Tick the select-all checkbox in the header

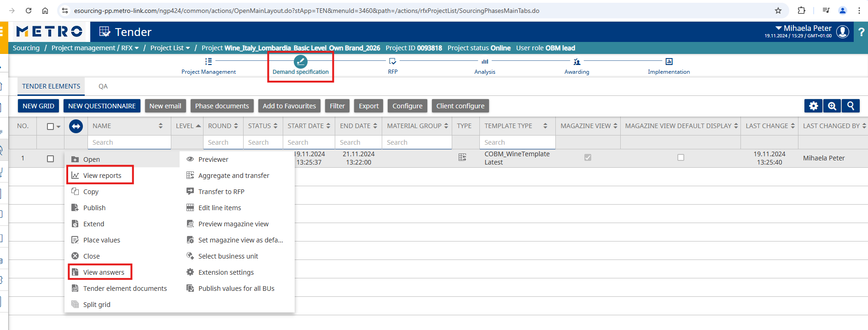click(51, 126)
